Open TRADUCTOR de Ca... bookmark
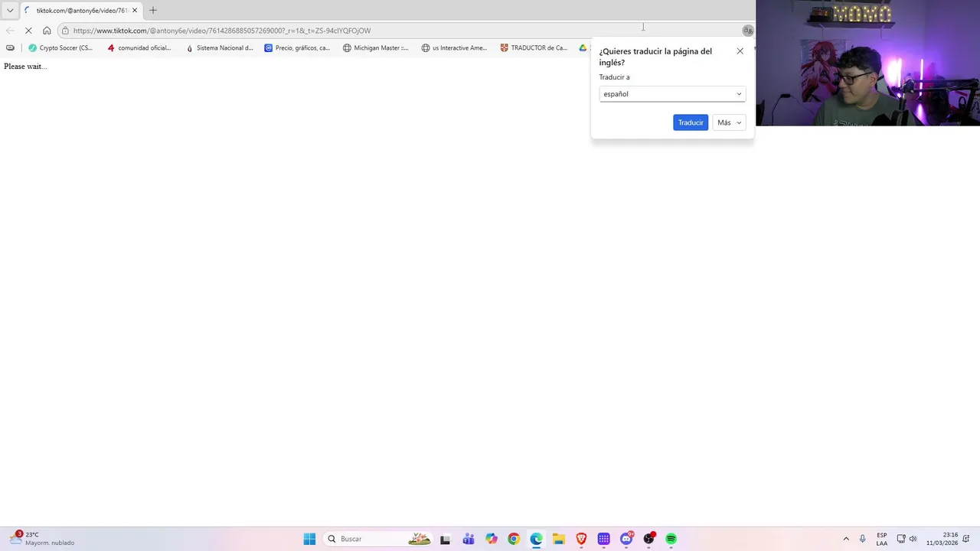The width and height of the screenshot is (980, 551). pyautogui.click(x=534, y=47)
